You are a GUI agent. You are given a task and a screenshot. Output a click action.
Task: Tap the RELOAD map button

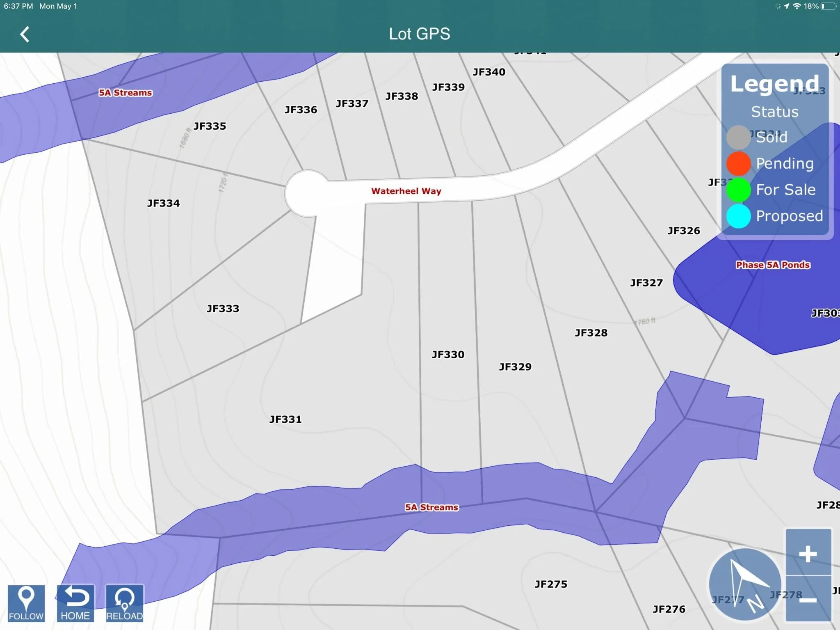pos(125,603)
